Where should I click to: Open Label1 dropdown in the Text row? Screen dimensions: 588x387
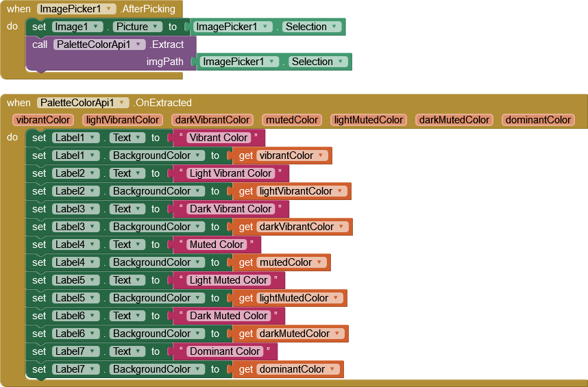coord(76,138)
